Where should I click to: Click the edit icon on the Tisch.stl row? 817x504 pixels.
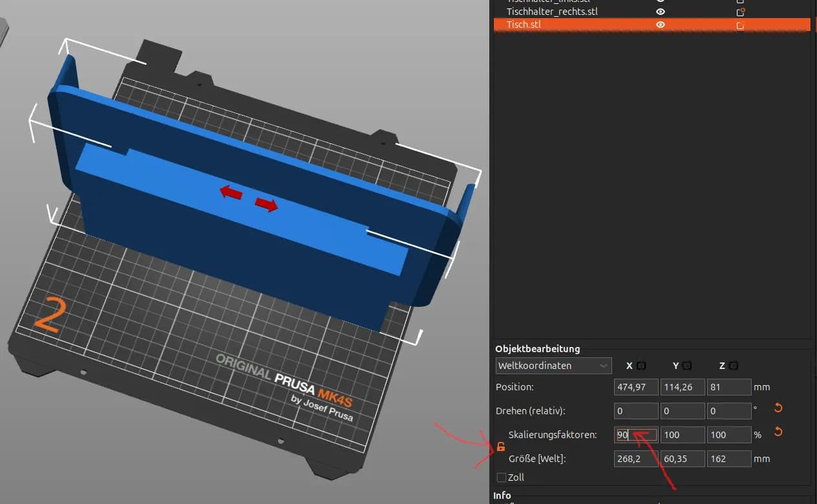[741, 25]
